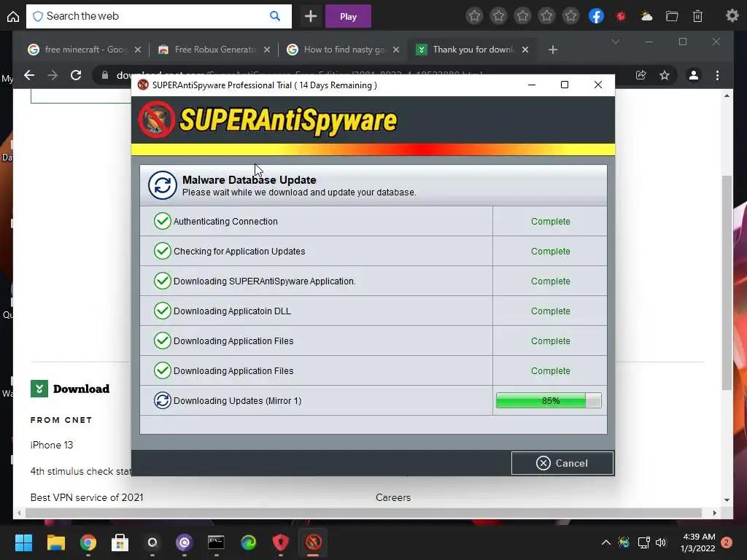Expand the Chrome tab search chevron
The image size is (747, 560).
(616, 42)
